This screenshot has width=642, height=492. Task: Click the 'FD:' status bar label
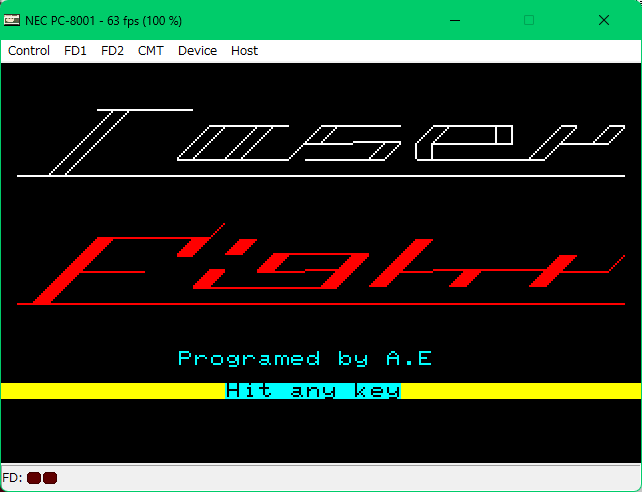point(13,478)
